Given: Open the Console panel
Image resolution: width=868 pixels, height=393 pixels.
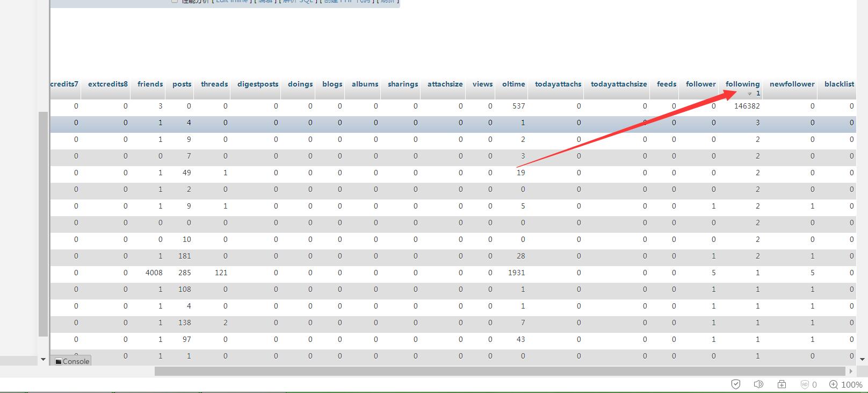Looking at the screenshot, I should coord(72,361).
